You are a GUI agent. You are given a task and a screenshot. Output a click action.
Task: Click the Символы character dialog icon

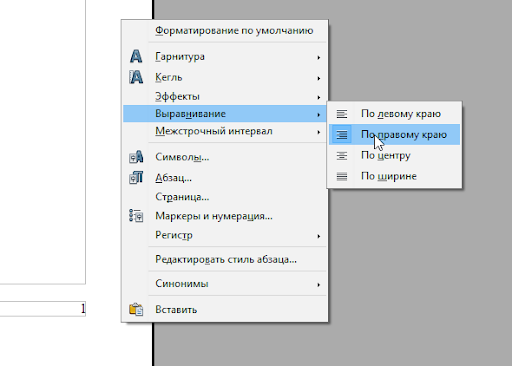pos(136,157)
